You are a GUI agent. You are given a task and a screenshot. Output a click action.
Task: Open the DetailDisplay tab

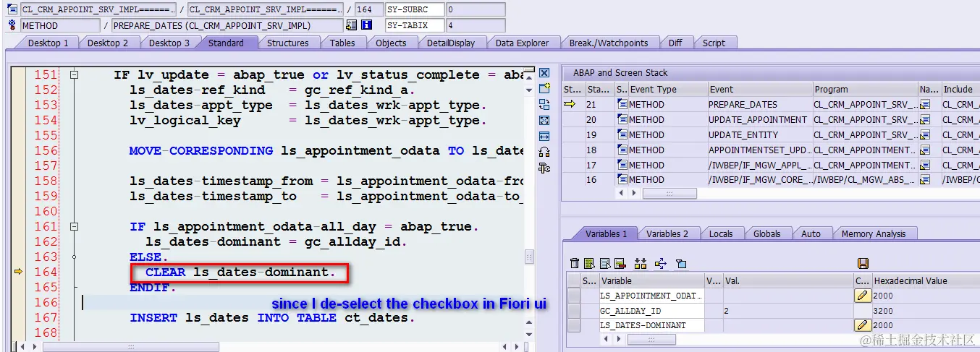point(451,43)
